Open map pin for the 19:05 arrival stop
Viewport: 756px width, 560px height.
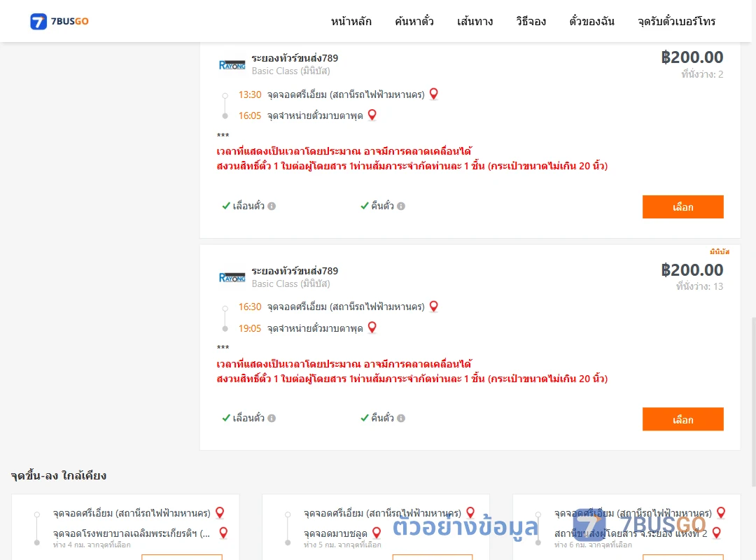[x=372, y=328]
